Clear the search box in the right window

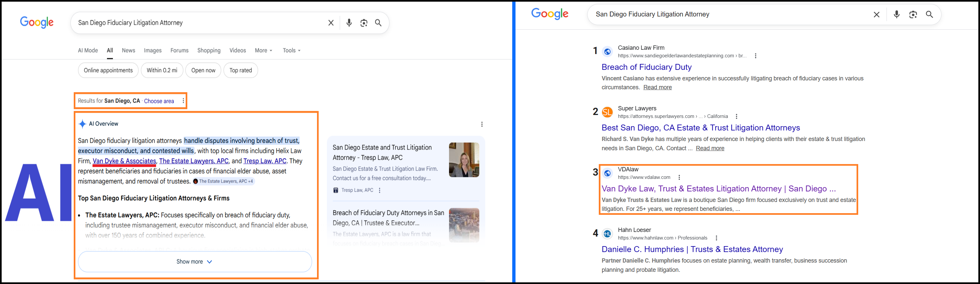(x=877, y=14)
